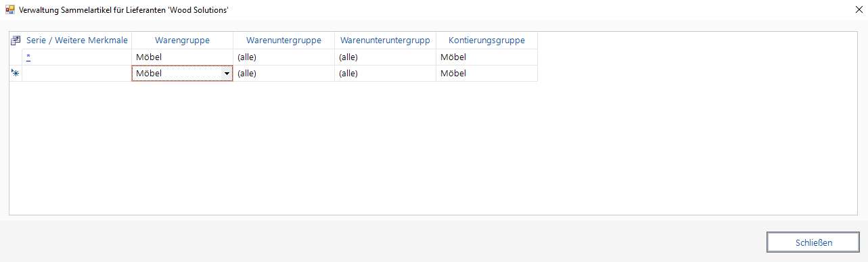Click the new row asterisk indicator
The image size is (868, 262).
pos(16,73)
